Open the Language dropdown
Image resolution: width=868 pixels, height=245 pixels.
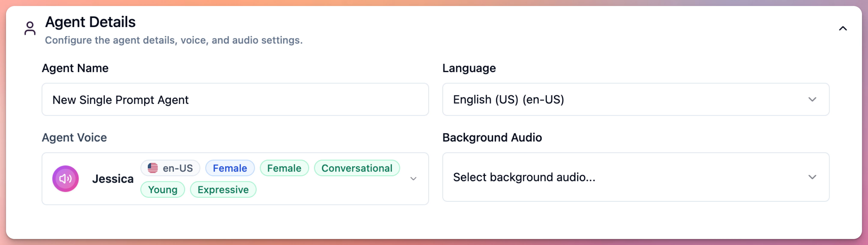pos(813,99)
